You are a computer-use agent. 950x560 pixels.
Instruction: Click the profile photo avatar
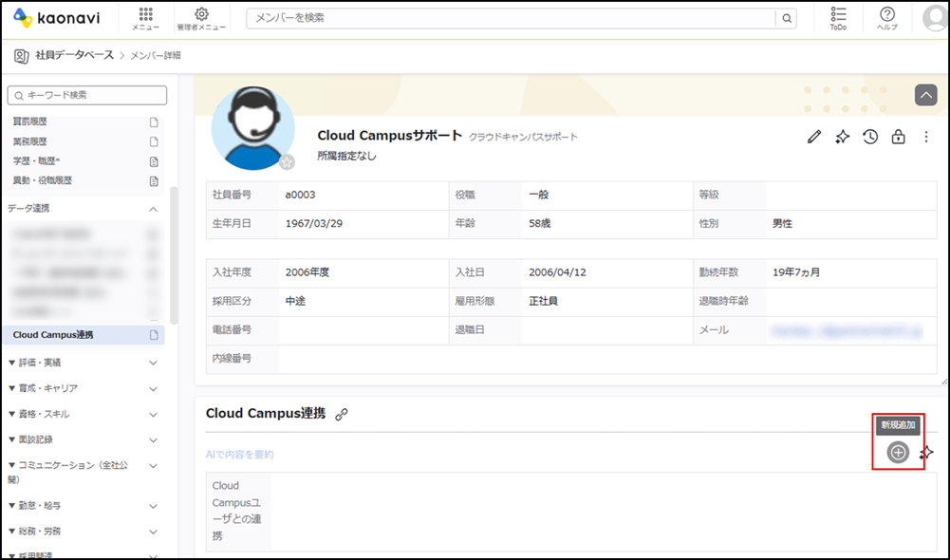coord(252,128)
